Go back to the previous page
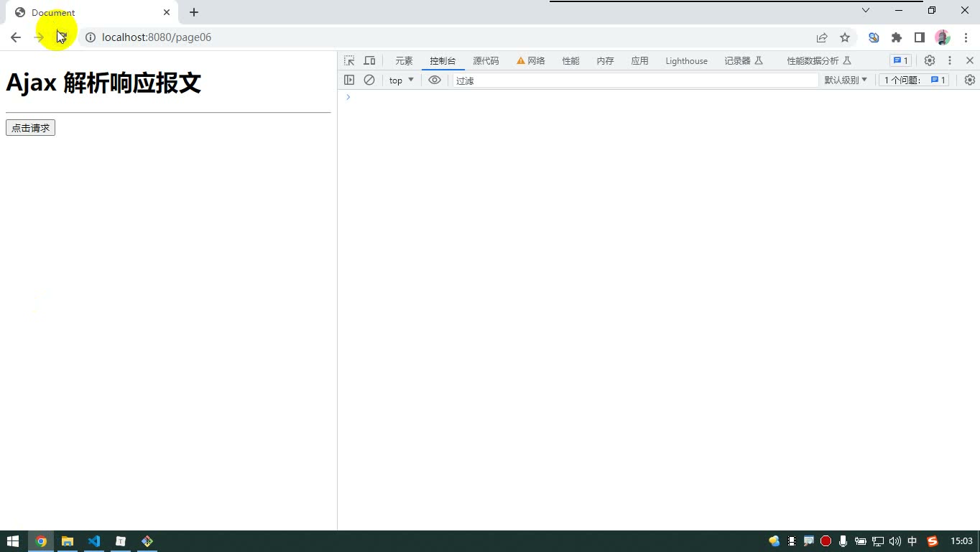Screen dimensions: 980x552 [16, 37]
